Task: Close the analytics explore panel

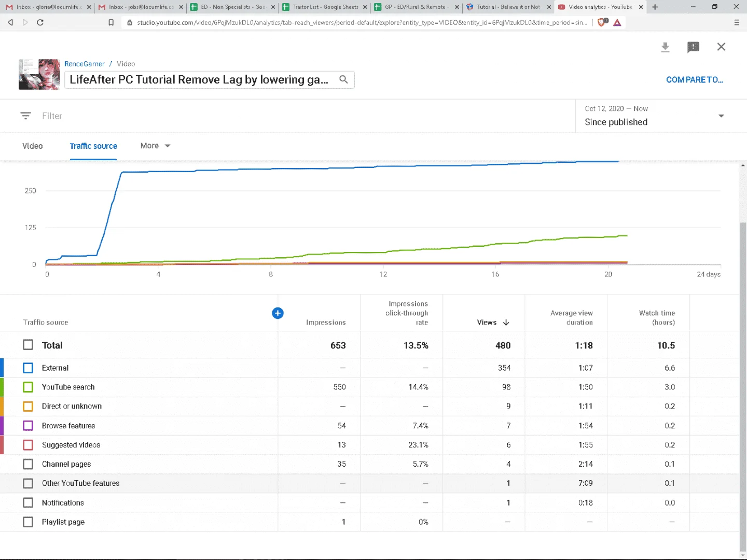Action: click(x=721, y=47)
